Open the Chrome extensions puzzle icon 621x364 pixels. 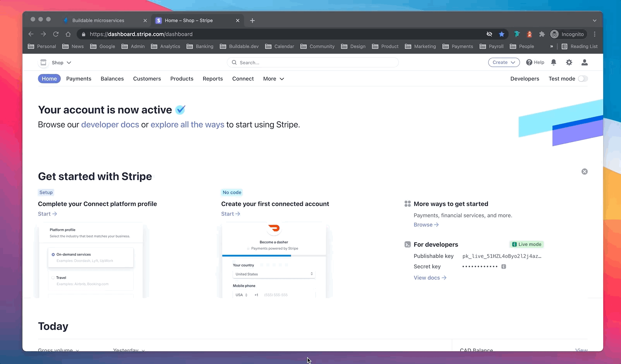(542, 34)
